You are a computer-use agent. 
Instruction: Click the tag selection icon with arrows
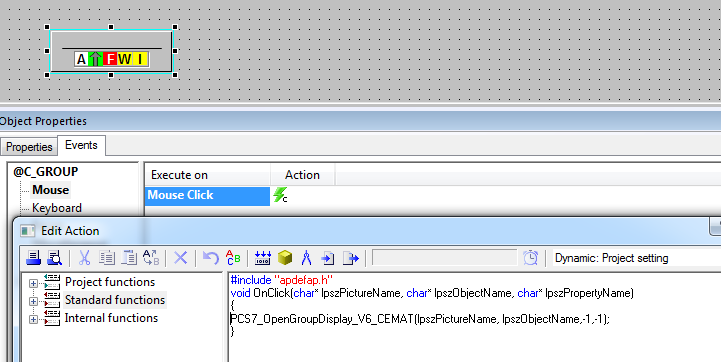coord(263,258)
